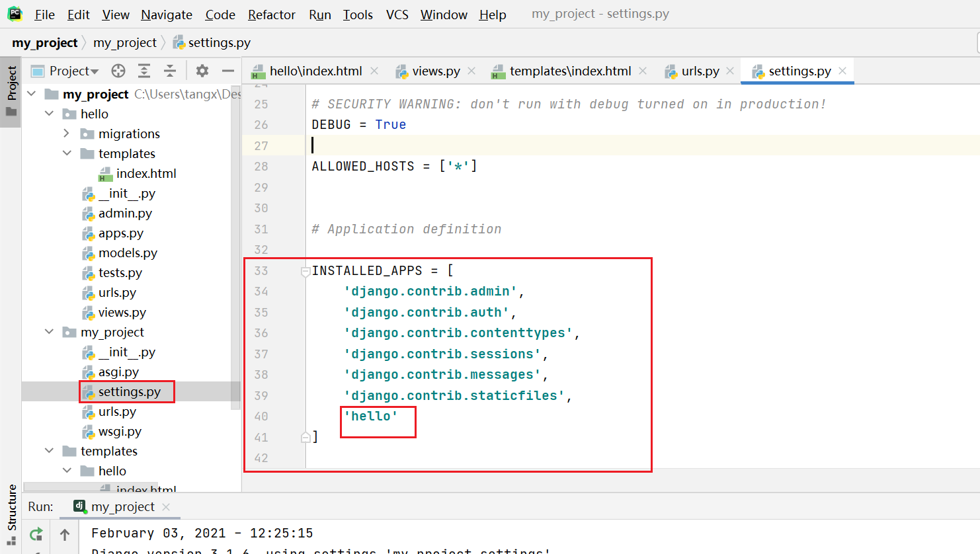This screenshot has height=554, width=980.
Task: Click line number 40 in gutter
Action: click(x=261, y=416)
